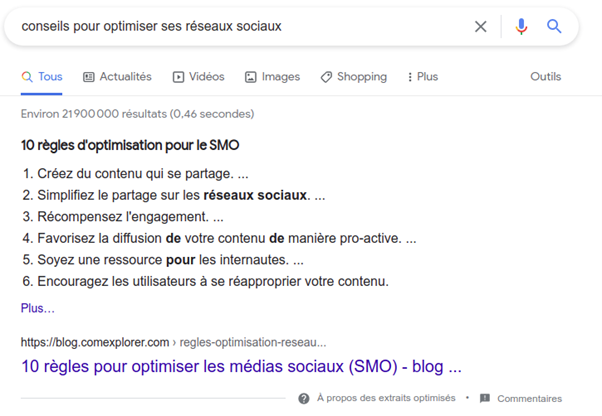Open À propos des extraits optimisés
The width and height of the screenshot is (602, 416).
(386, 398)
